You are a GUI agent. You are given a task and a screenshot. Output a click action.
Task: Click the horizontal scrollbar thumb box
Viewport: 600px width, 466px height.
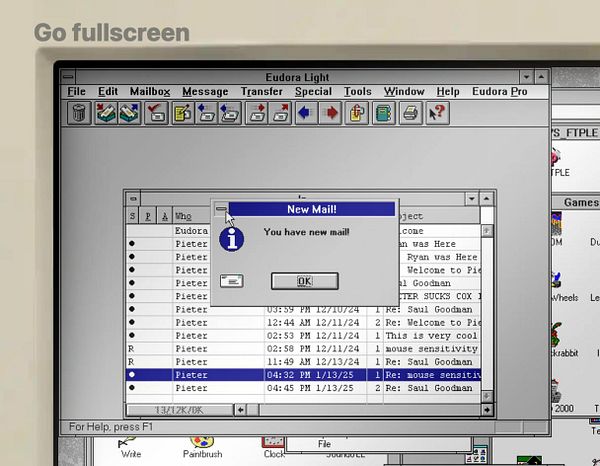253,410
